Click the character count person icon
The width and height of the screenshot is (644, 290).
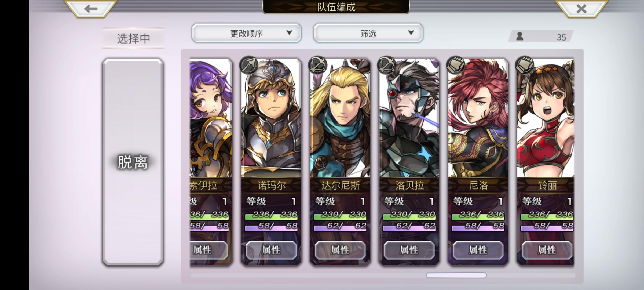point(520,36)
